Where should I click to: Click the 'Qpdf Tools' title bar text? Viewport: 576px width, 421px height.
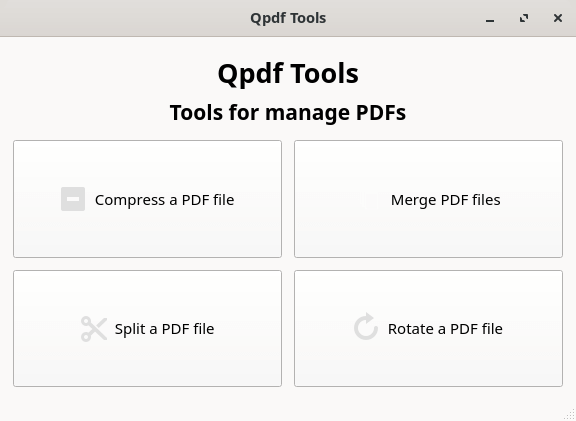[288, 18]
